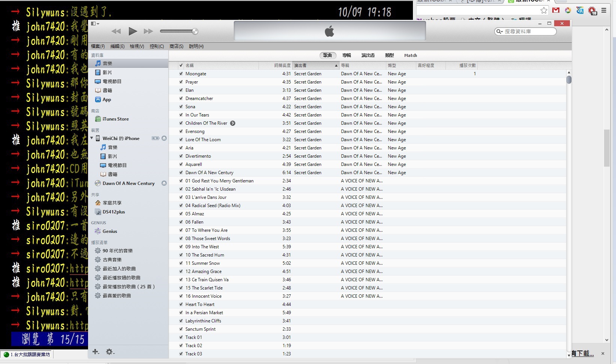Sort by the 類型 column header
Image resolution: width=616 pixels, height=364 pixels.
401,66
